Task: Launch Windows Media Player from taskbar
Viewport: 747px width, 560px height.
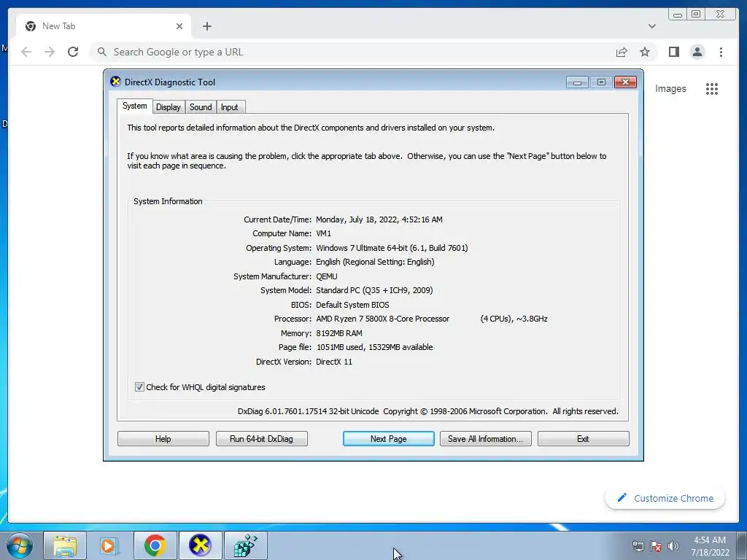Action: point(109,545)
